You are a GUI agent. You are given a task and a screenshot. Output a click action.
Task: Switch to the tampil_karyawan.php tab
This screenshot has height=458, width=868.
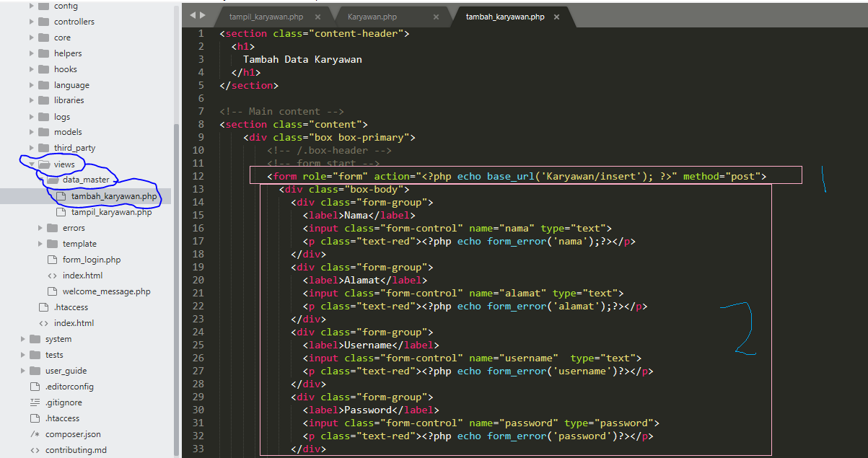[268, 16]
